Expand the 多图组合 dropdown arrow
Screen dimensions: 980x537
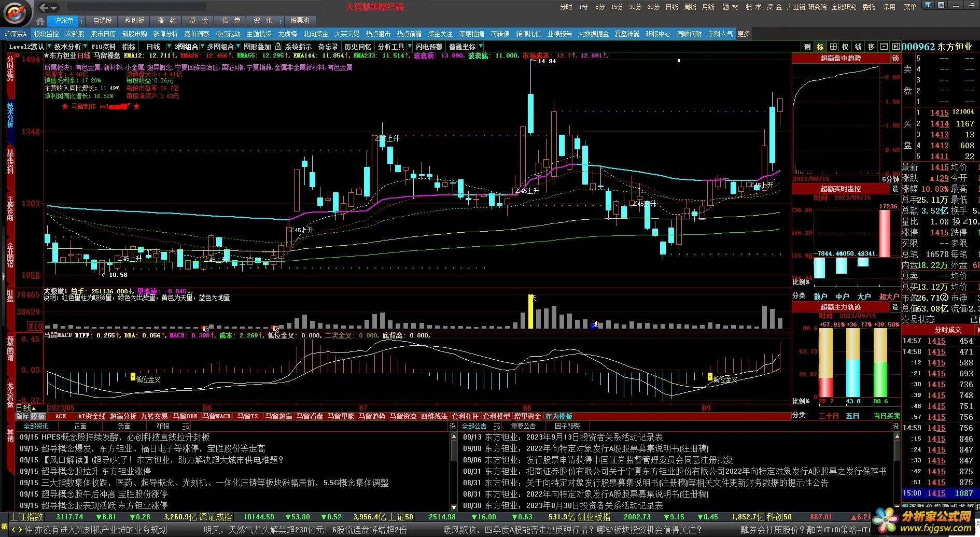coord(239,47)
